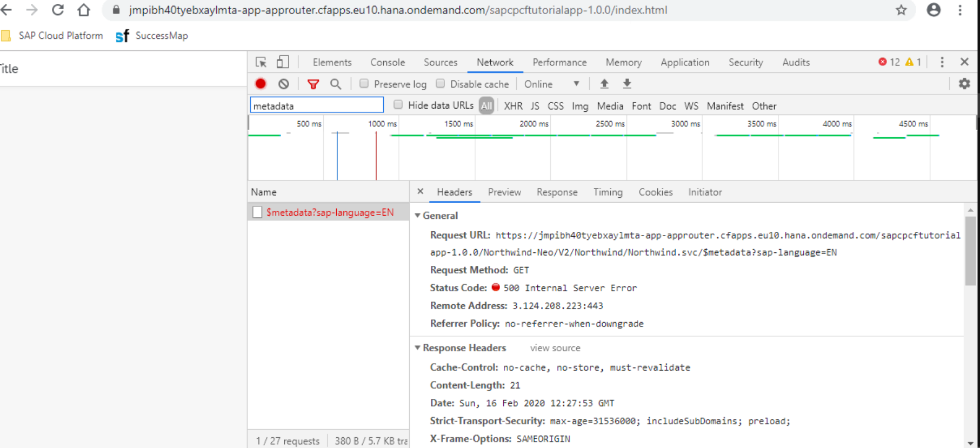Toggle the device toolbar
980x448 pixels.
pos(283,62)
